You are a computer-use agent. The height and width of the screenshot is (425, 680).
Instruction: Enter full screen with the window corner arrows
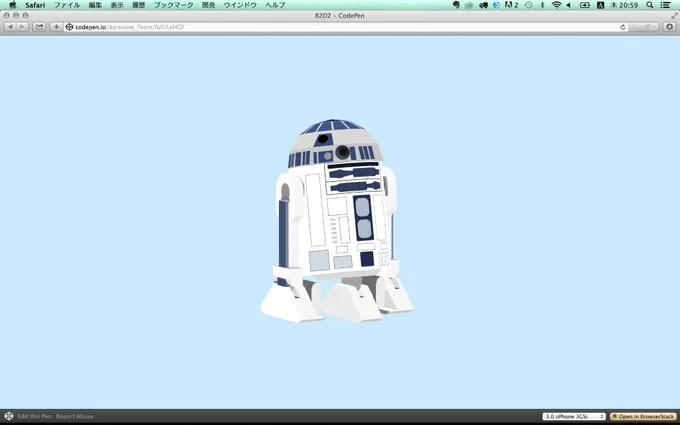674,16
